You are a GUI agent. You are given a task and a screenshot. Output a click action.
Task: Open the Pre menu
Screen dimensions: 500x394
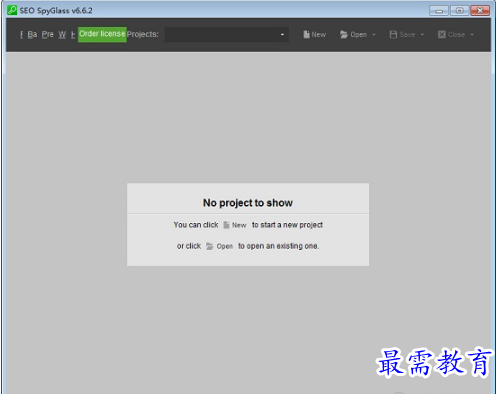click(x=48, y=35)
